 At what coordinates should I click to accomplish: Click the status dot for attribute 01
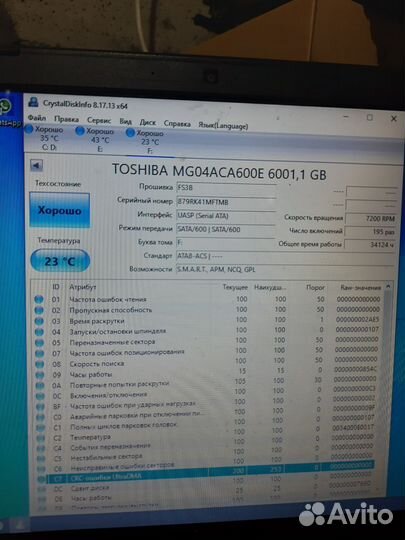(x=39, y=299)
